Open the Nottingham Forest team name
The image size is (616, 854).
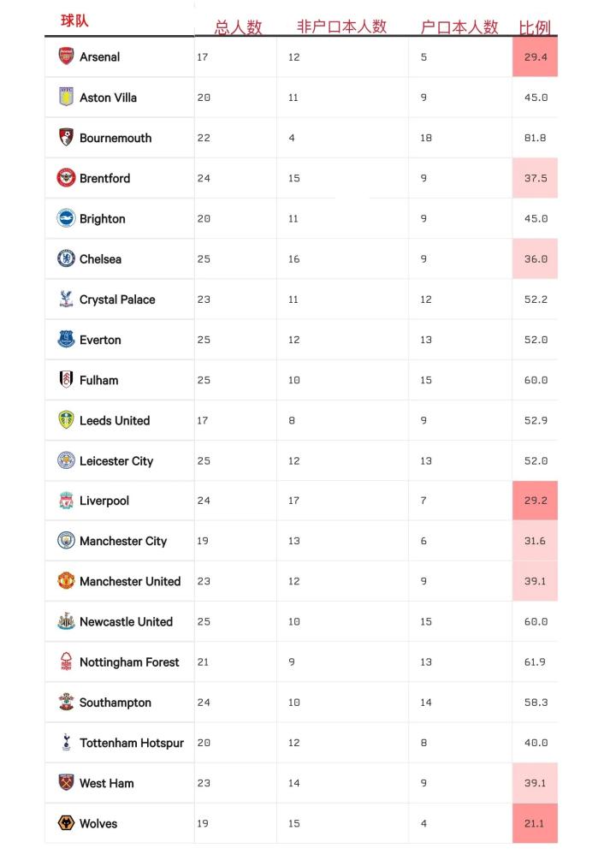(x=129, y=662)
